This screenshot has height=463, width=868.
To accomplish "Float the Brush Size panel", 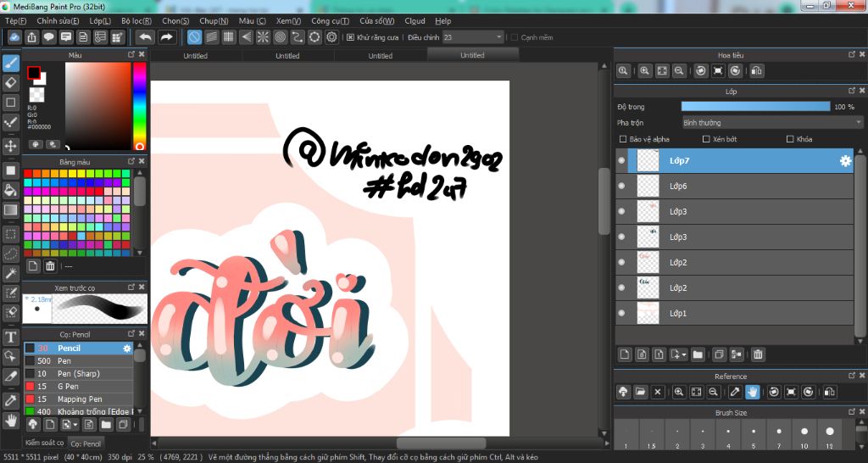I will 852,413.
